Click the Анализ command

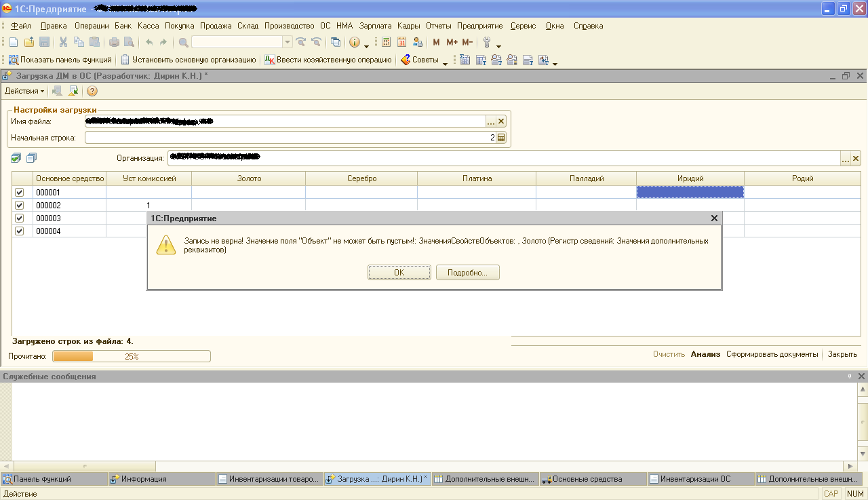705,354
